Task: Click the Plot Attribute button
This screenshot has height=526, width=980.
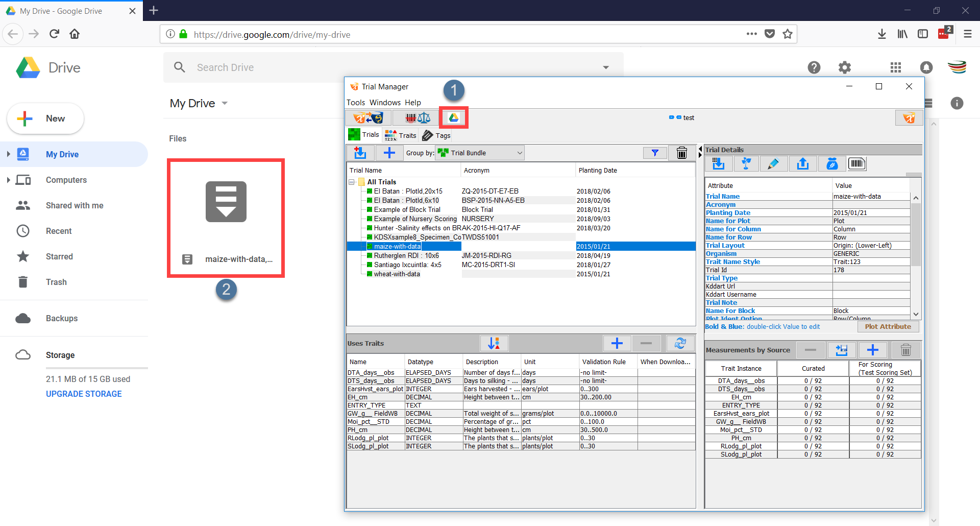Action: coord(888,327)
